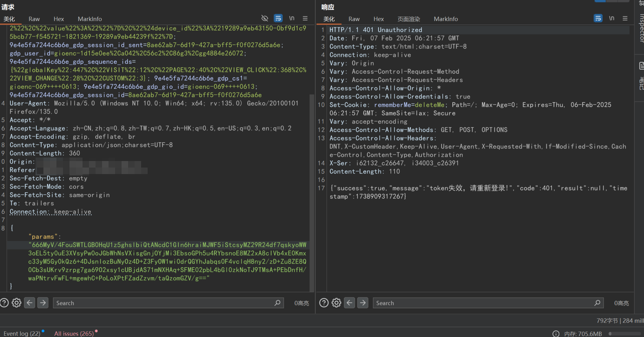
Task: Click the "params" key in request body
Action: tap(43, 237)
